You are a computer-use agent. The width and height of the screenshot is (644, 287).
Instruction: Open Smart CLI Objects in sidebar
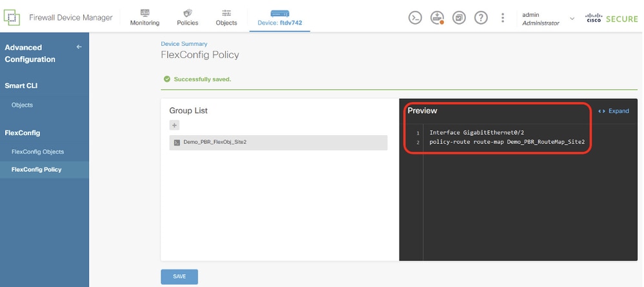22,105
